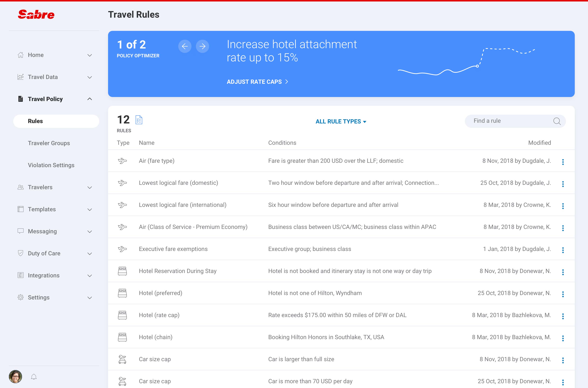
Task: Click the Sabre logo
Action: [36, 14]
